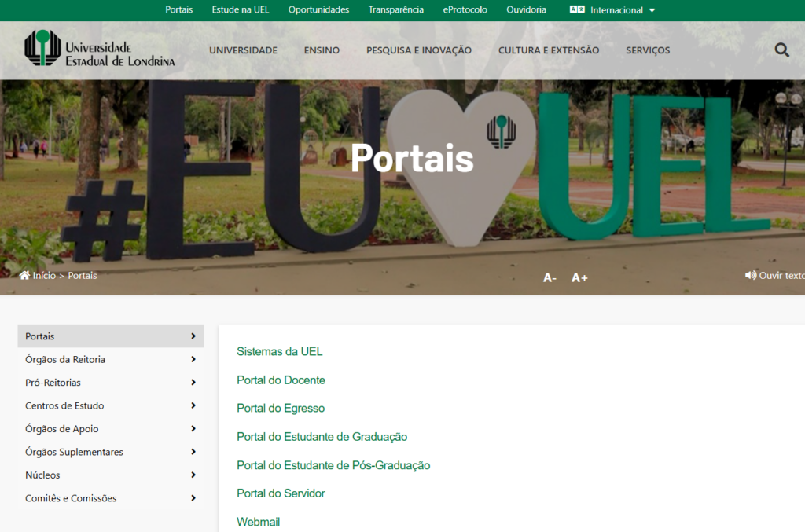The height and width of the screenshot is (532, 805).
Task: Select Comitês e Comissões in sidebar
Action: [x=71, y=498]
